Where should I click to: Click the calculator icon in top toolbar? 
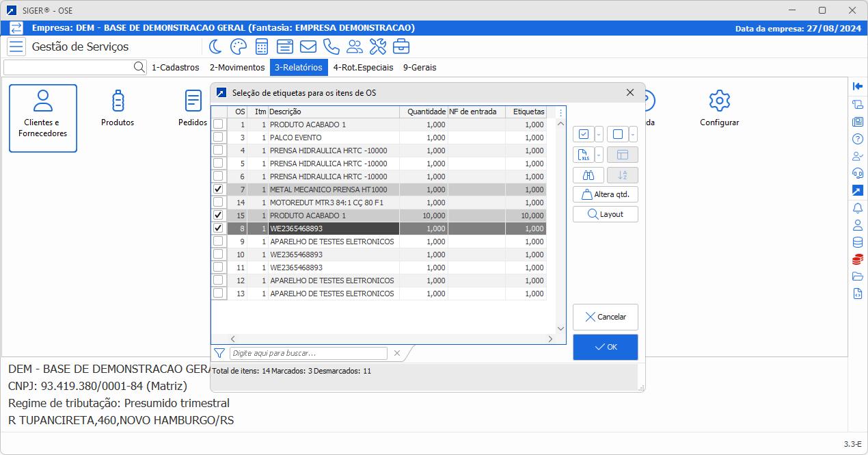(261, 47)
